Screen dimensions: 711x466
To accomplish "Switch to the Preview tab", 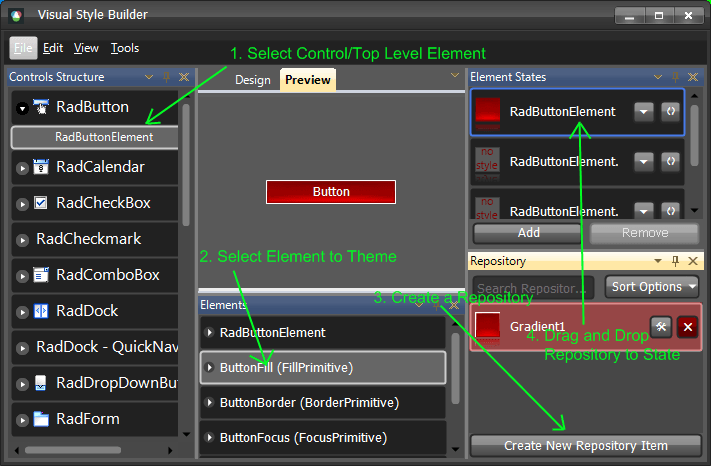I will click(x=308, y=80).
